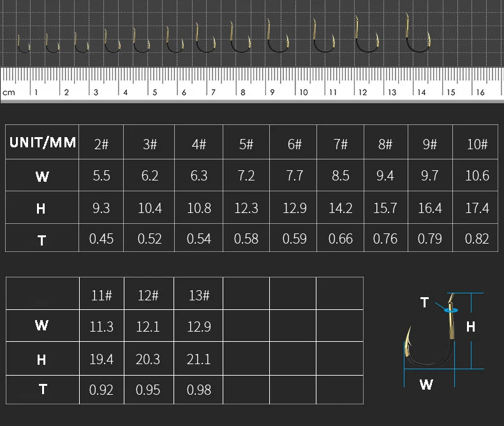Click H height value 9.3 for 2#
Image resolution: width=504 pixels, height=426 pixels.
101,208
